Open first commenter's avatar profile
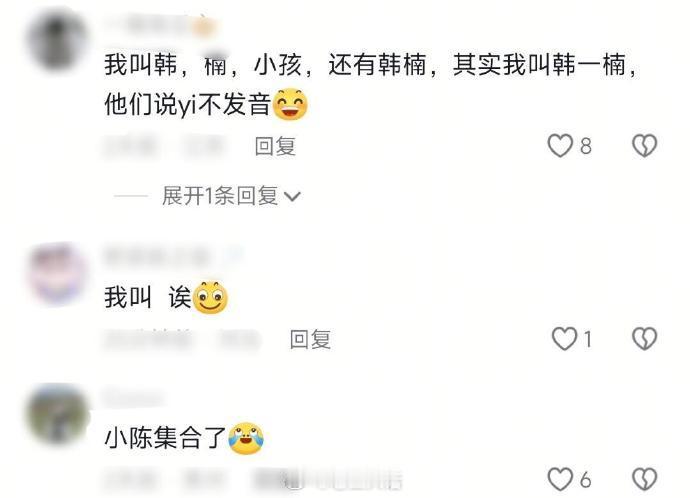 click(57, 40)
